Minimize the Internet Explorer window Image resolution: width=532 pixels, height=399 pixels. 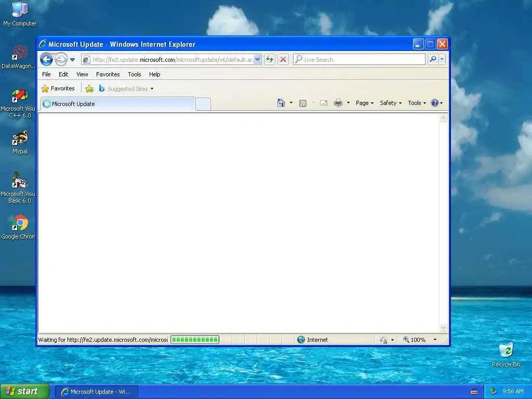point(418,44)
